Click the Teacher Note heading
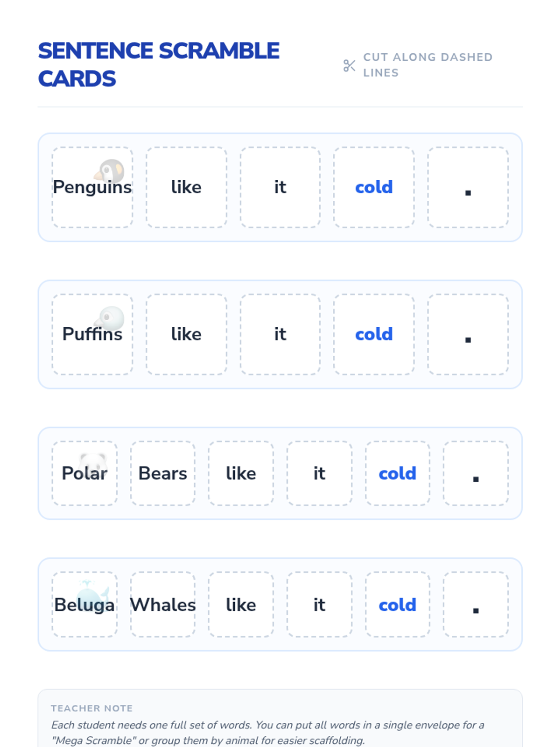This screenshot has width=560, height=747. pos(92,708)
